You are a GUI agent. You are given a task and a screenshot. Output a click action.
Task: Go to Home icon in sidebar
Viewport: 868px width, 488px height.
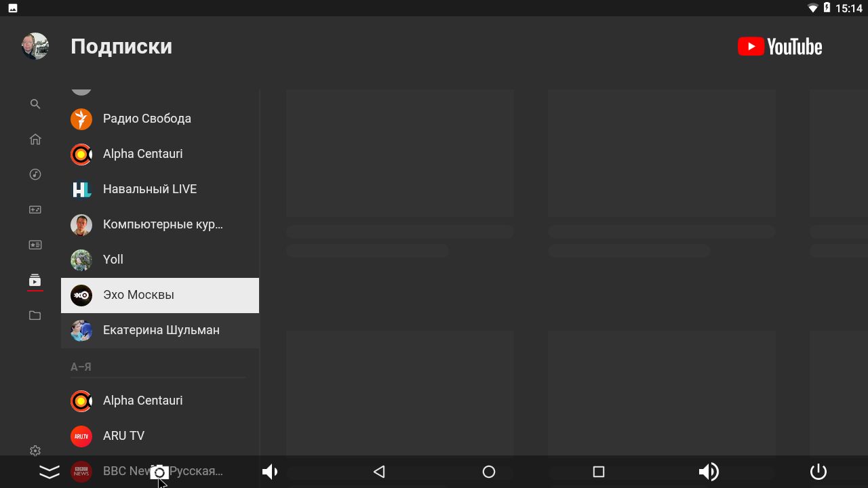(35, 140)
